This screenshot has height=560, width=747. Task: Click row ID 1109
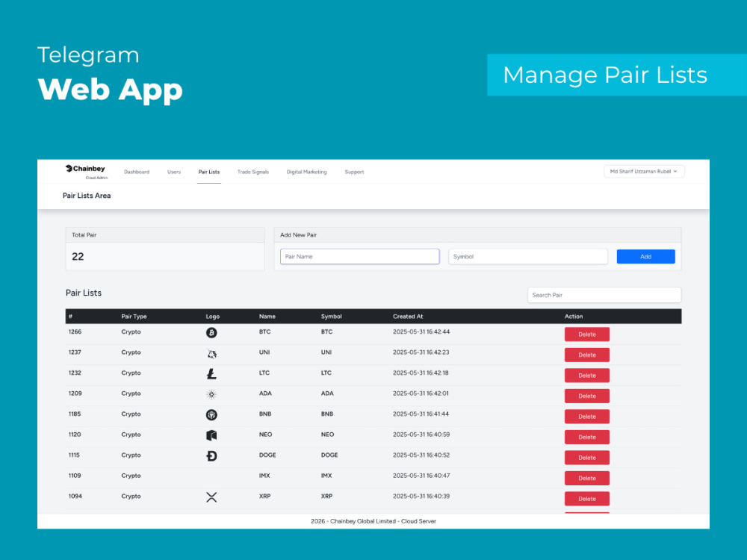[74, 475]
